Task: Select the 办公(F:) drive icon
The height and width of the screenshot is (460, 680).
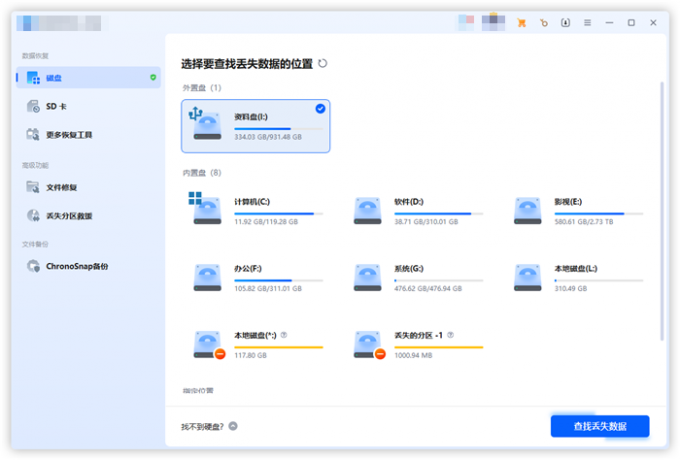Action: pyautogui.click(x=207, y=277)
